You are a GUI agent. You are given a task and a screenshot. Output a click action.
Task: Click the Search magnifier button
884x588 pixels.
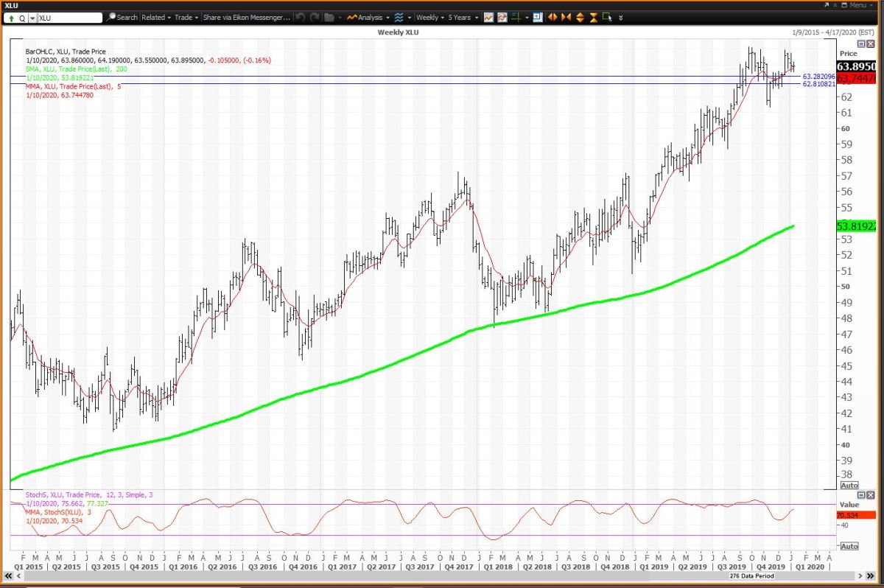pyautogui.click(x=122, y=17)
